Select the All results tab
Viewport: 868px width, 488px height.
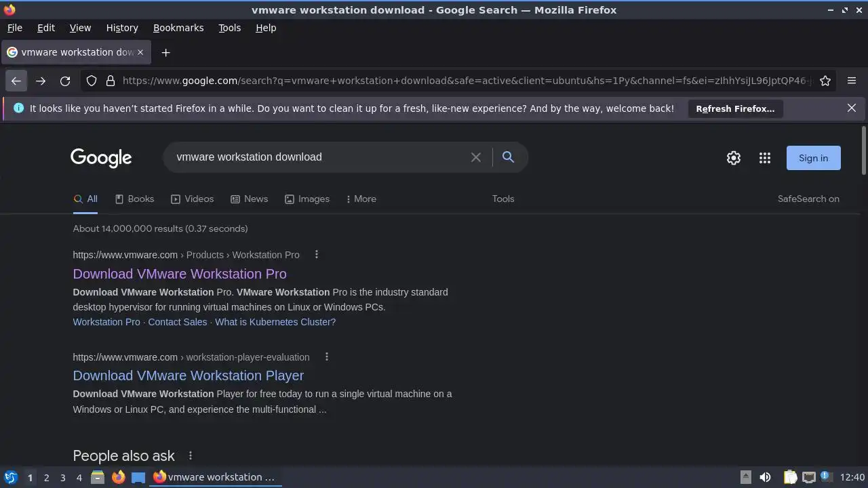click(85, 199)
